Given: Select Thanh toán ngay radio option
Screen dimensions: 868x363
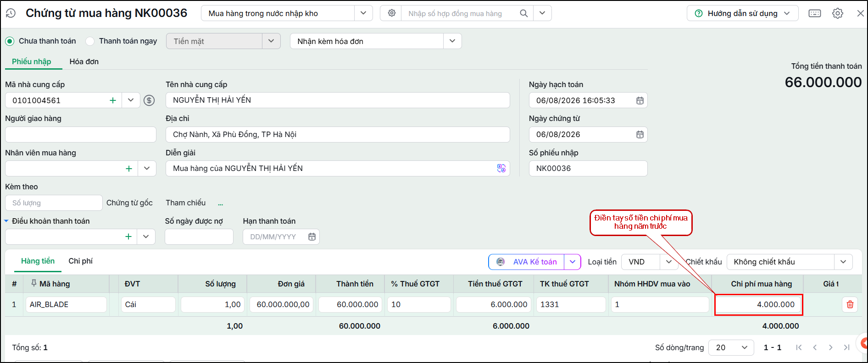Looking at the screenshot, I should click(x=90, y=41).
